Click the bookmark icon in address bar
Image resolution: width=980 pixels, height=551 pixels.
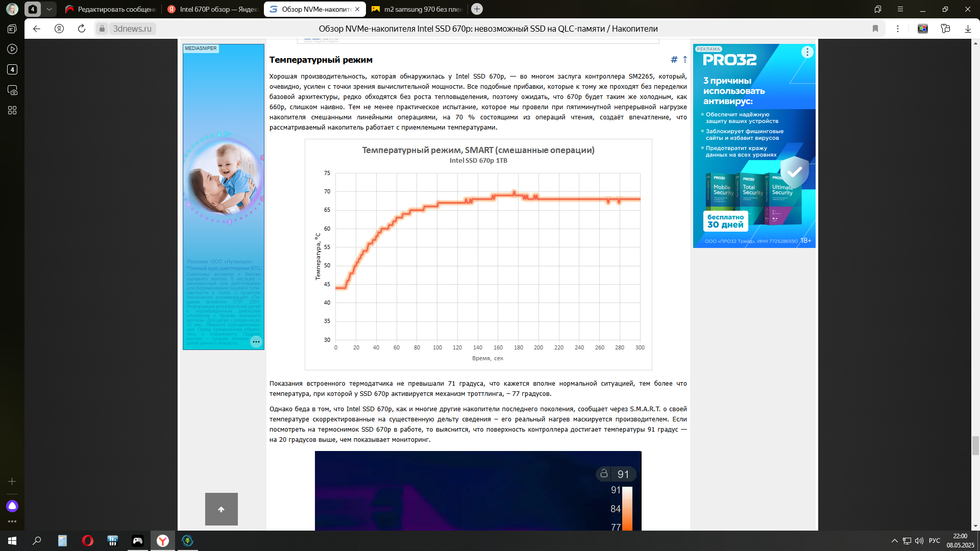coord(875,29)
